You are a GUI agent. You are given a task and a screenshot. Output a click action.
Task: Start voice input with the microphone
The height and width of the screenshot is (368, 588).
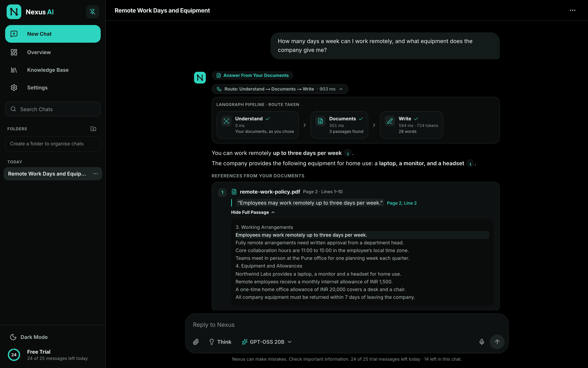point(482,342)
